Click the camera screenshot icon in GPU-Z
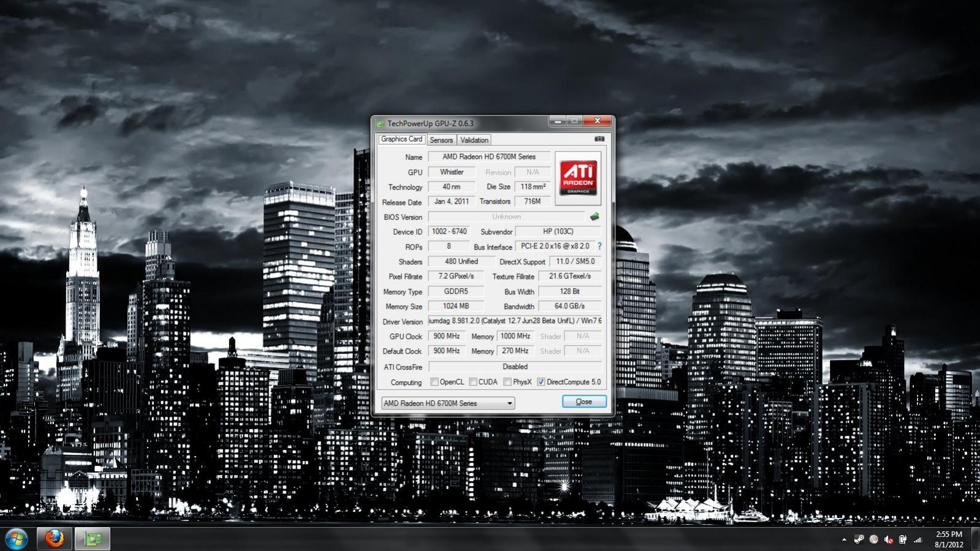The width and height of the screenshot is (980, 551). (599, 139)
